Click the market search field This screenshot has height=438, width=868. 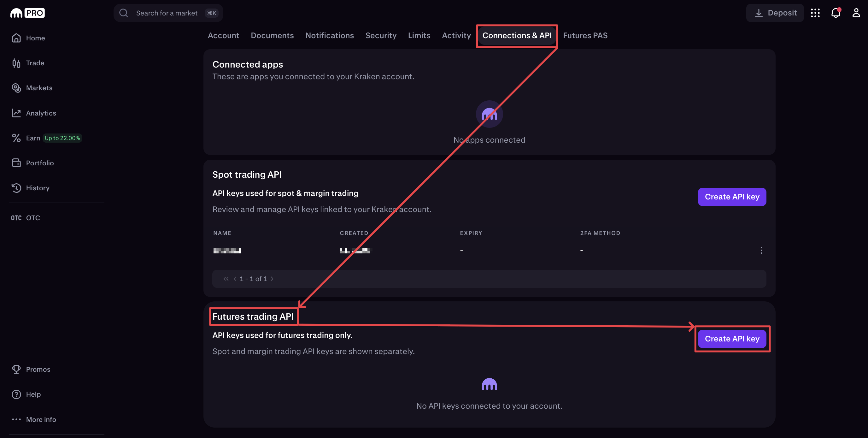[x=167, y=13]
